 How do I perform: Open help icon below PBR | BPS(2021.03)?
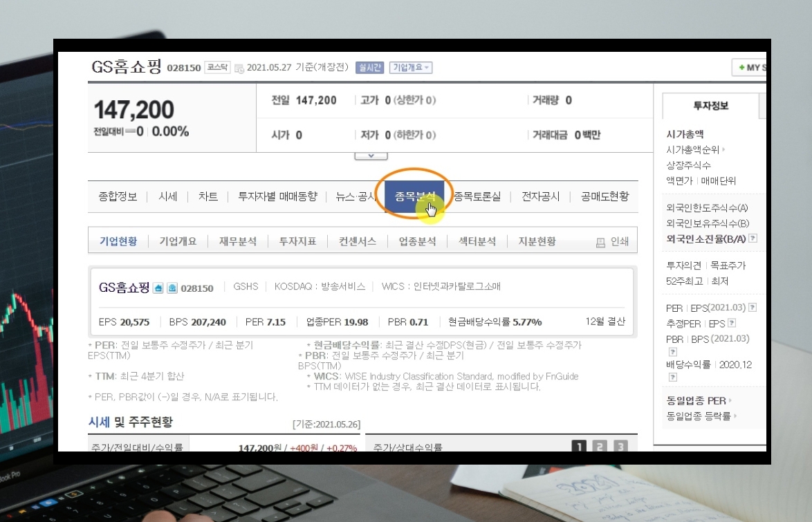point(672,352)
